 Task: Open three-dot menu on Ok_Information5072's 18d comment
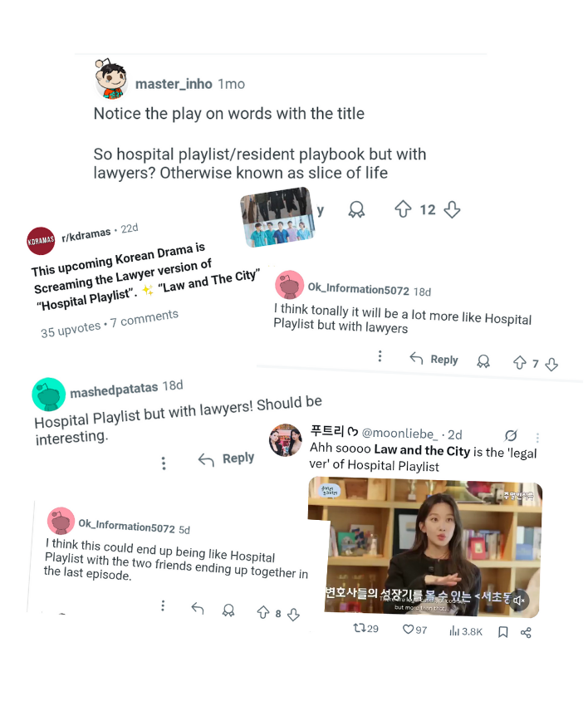point(380,356)
